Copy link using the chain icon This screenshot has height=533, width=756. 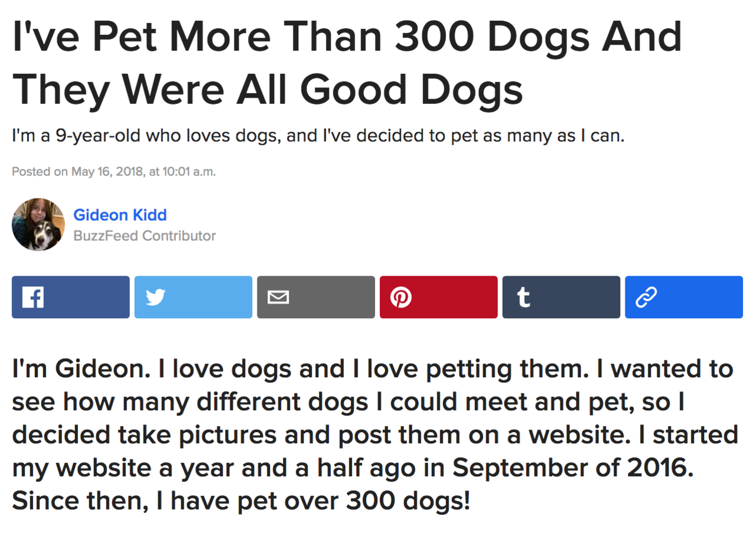coord(683,297)
